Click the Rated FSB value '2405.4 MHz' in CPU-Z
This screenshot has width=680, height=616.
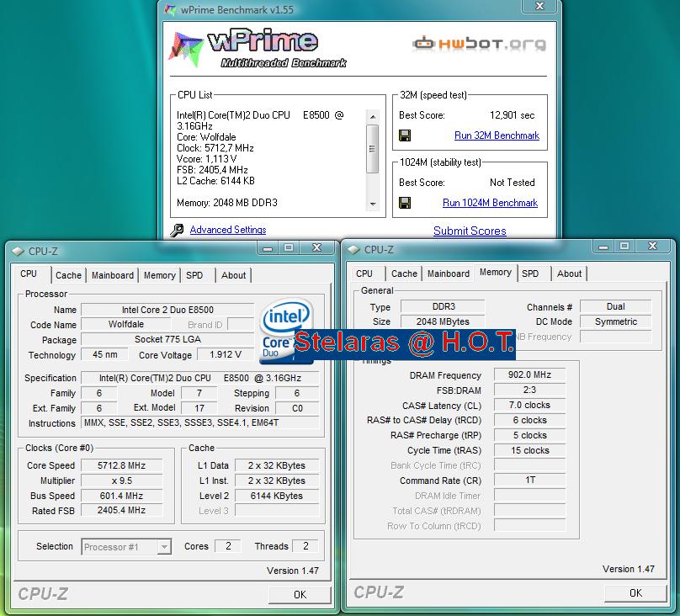121,510
